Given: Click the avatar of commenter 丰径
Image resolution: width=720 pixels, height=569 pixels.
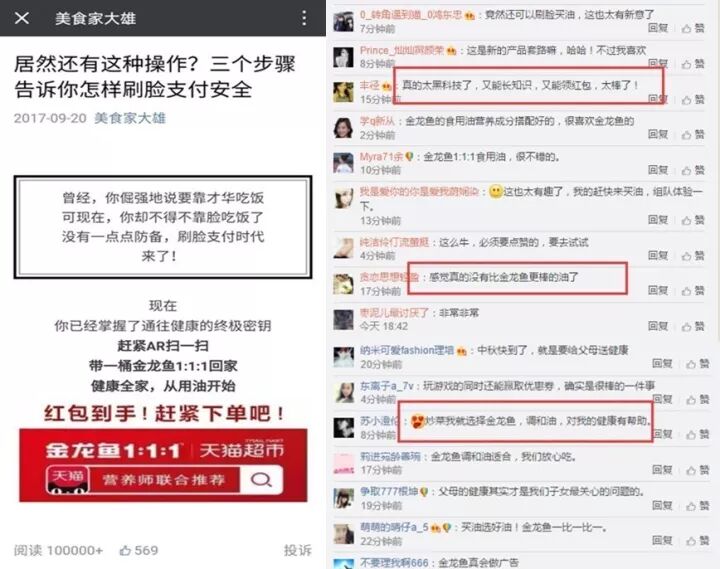Looking at the screenshot, I should (x=343, y=92).
